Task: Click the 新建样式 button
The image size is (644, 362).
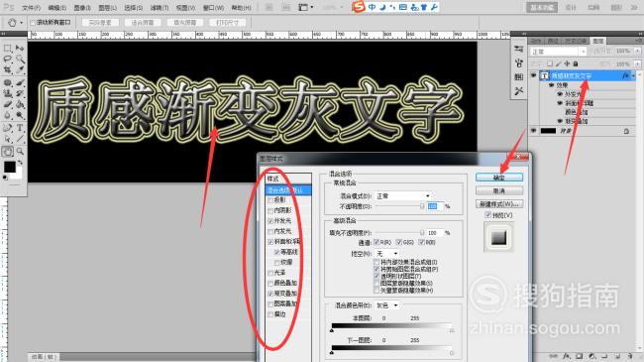Action: [499, 204]
